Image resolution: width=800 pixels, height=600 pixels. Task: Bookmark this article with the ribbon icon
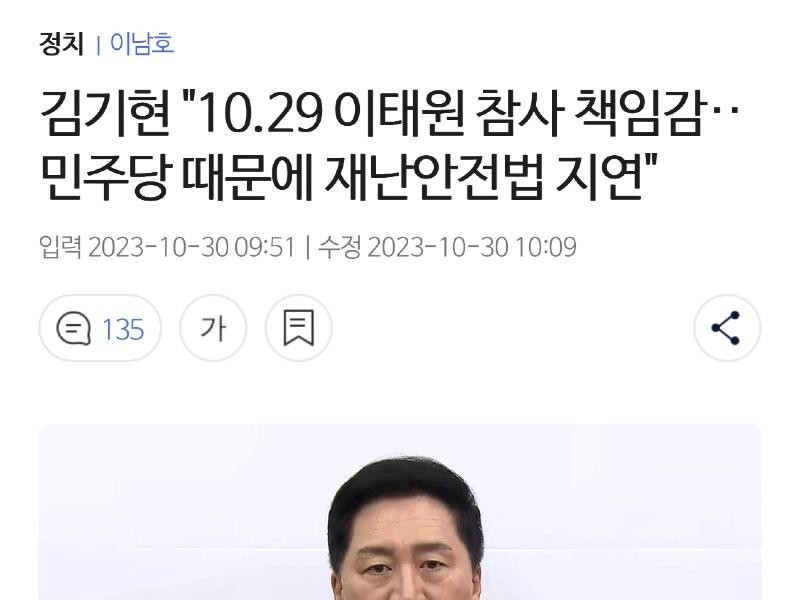click(x=298, y=328)
